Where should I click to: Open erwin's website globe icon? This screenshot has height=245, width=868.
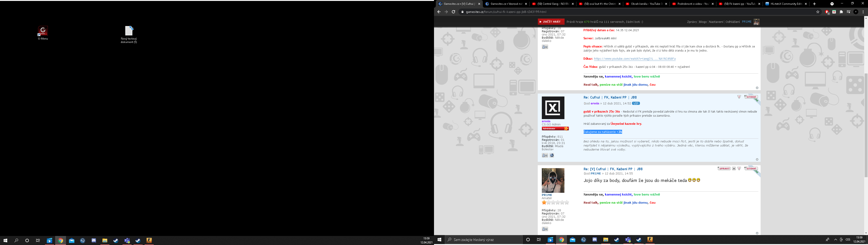click(552, 155)
